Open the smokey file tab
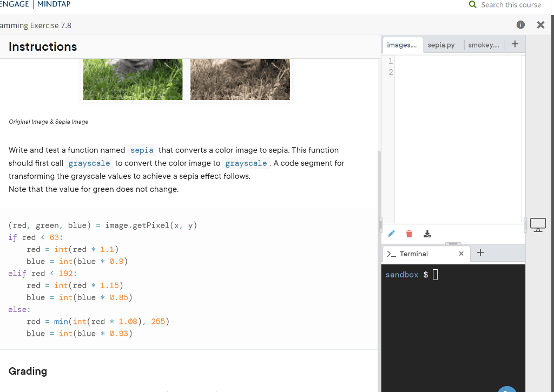The height and width of the screenshot is (392, 554). pyautogui.click(x=483, y=45)
